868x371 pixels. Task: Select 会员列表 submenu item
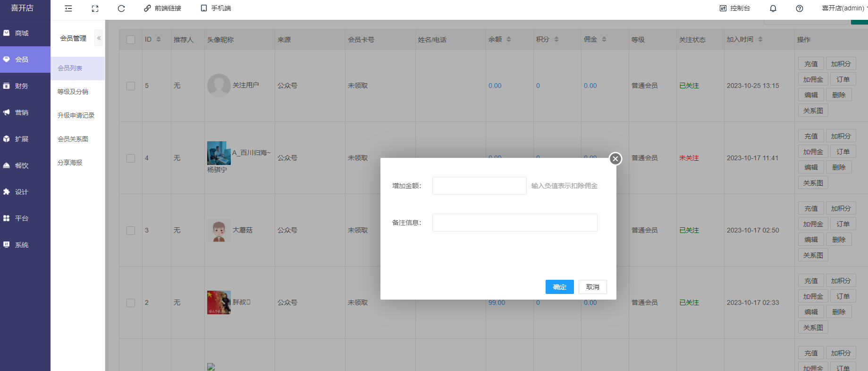[x=78, y=69]
